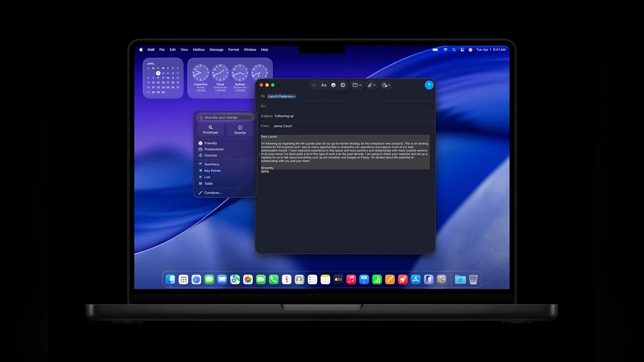This screenshot has height=362, width=644.
Task: Open Control Center in the menu bar
Action: 462,49
